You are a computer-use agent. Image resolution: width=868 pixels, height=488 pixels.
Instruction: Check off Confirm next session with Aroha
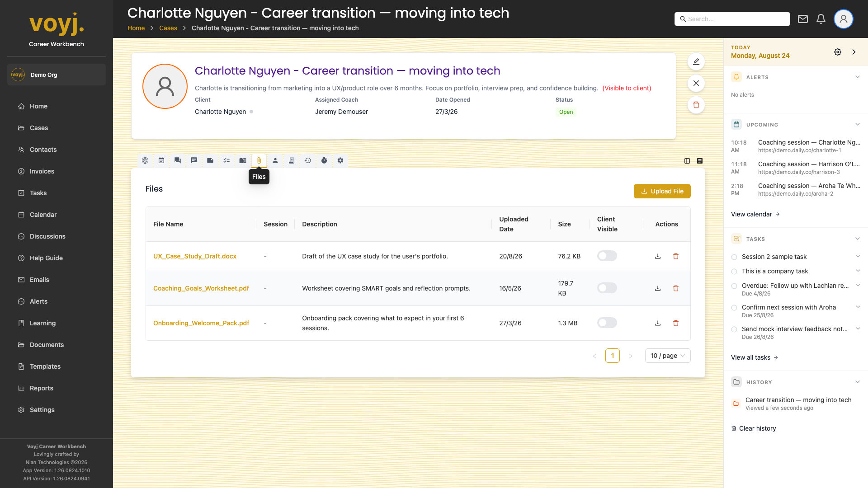click(734, 308)
